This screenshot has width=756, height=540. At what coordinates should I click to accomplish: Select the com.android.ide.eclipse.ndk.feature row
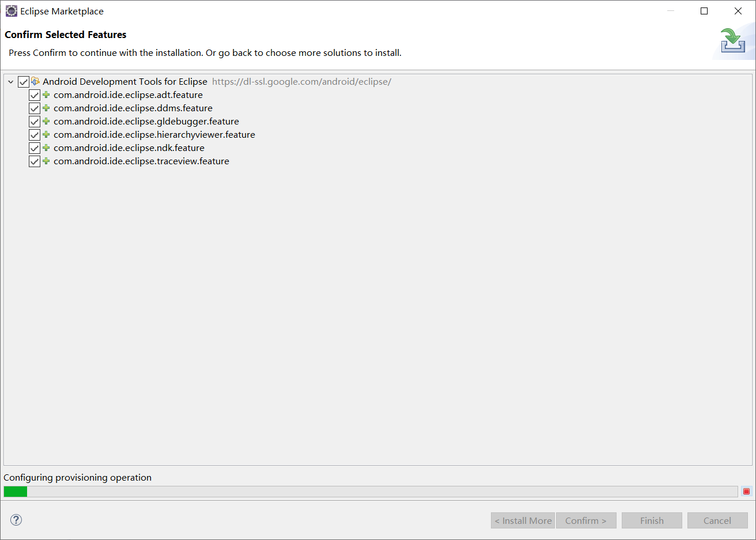point(129,148)
